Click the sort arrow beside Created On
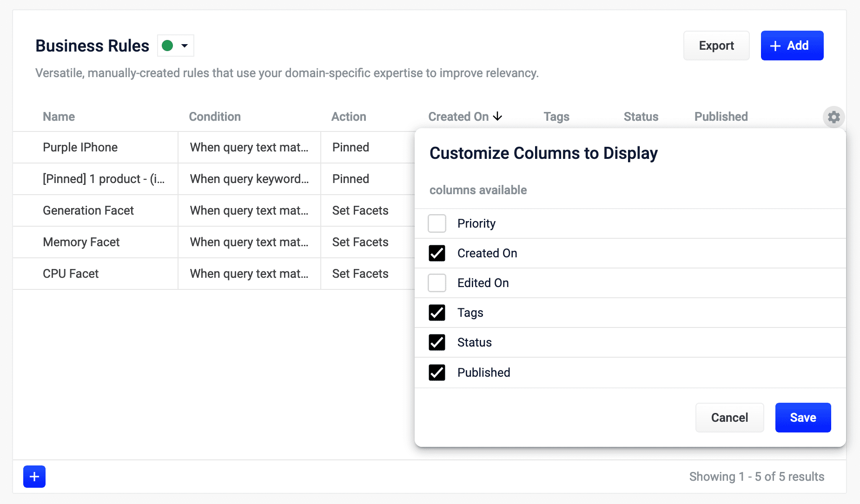 point(498,116)
